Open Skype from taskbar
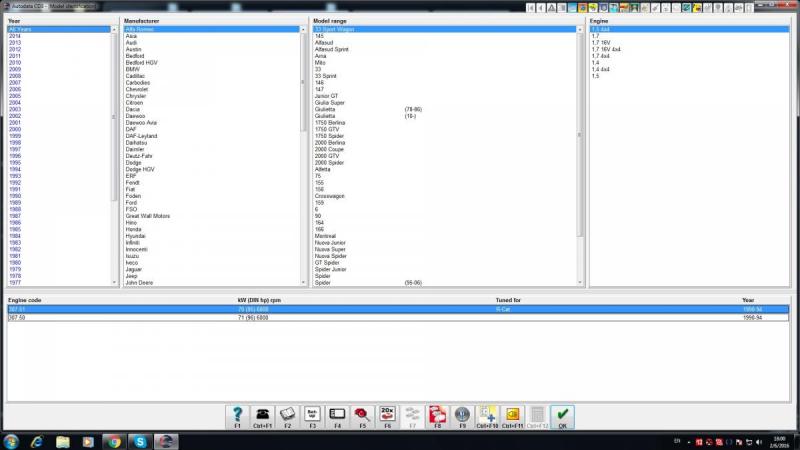This screenshot has width=800, height=450. coord(140,442)
